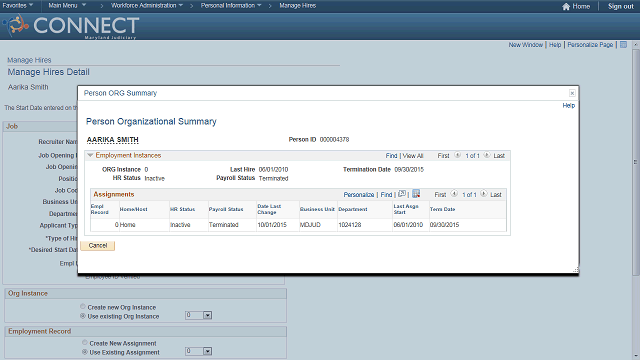
Task: Download Assignments grid to spreadsheet icon
Action: pyautogui.click(x=416, y=194)
